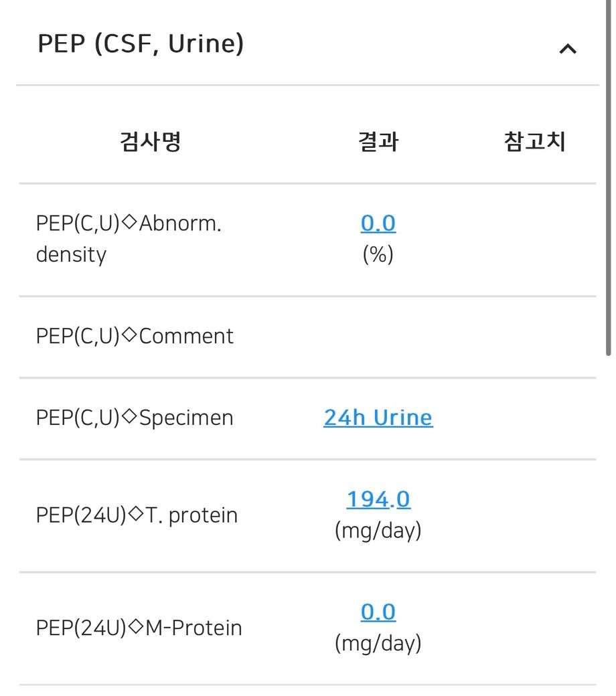Select the PEP(24U) M-Protein row label
The height and width of the screenshot is (696, 616).
coord(139,628)
